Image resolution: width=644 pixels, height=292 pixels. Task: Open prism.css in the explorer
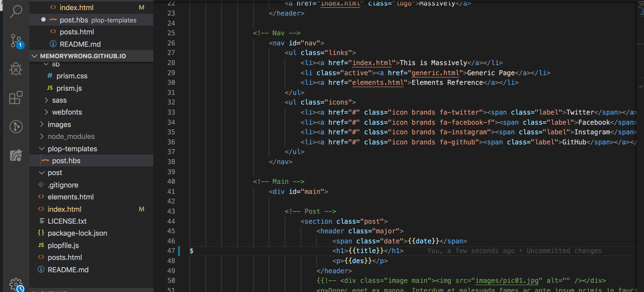91,76
